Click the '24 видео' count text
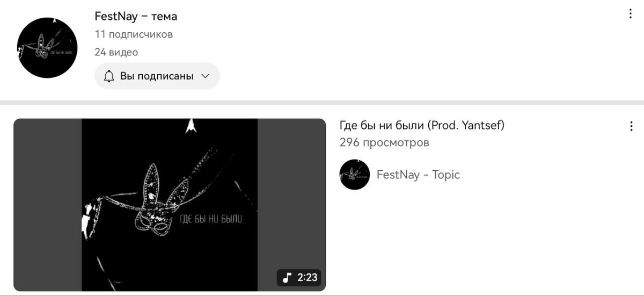This screenshot has height=296, width=644. (x=116, y=52)
